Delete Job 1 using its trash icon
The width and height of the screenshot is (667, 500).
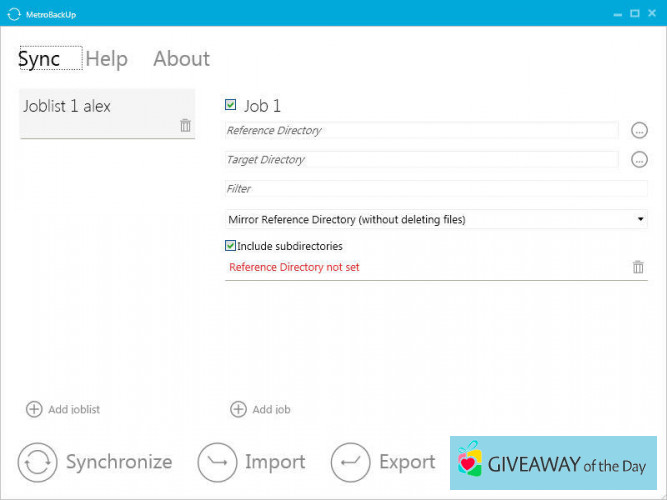click(638, 267)
